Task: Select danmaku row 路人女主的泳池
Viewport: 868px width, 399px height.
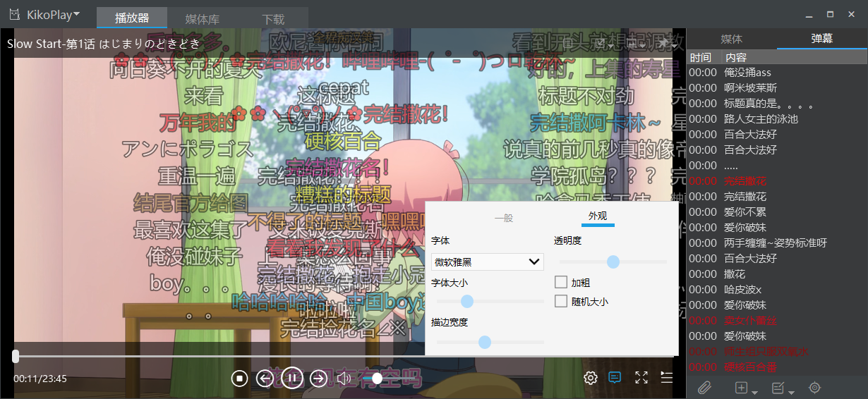Action: point(777,119)
